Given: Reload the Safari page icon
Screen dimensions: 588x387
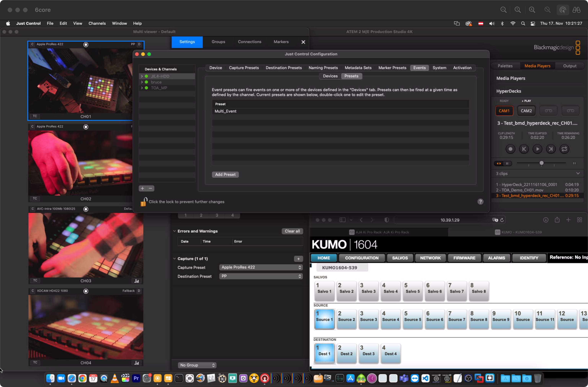Looking at the screenshot, I should click(x=502, y=220).
